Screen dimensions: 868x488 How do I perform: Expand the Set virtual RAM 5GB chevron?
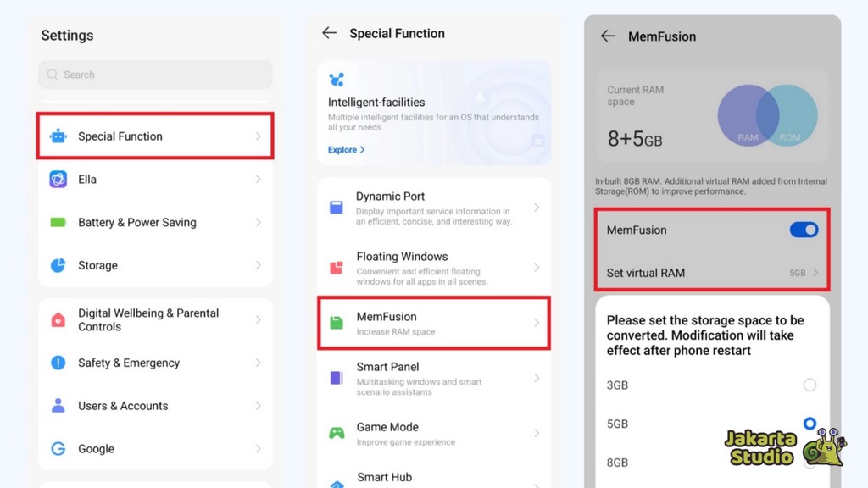815,273
